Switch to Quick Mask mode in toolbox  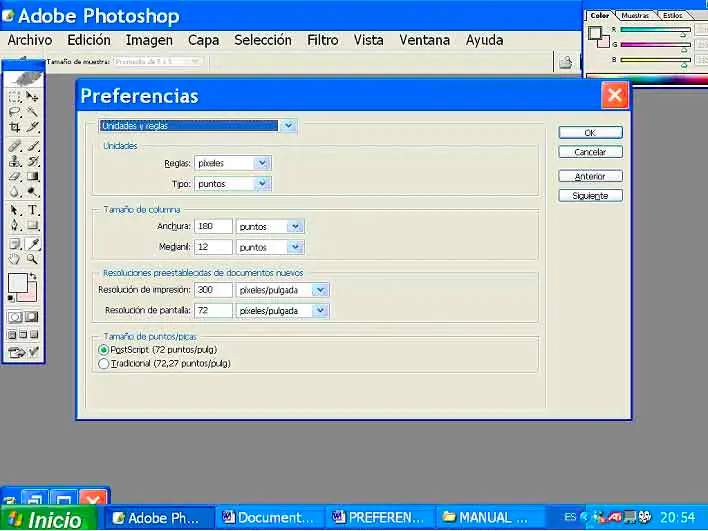coord(32,317)
